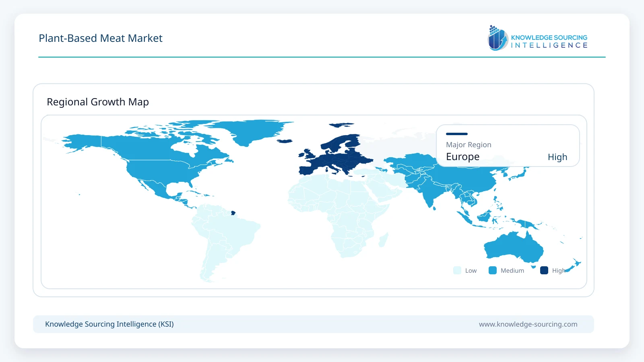The height and width of the screenshot is (362, 644).
Task: Select Madagascar on the map
Action: (x=384, y=240)
